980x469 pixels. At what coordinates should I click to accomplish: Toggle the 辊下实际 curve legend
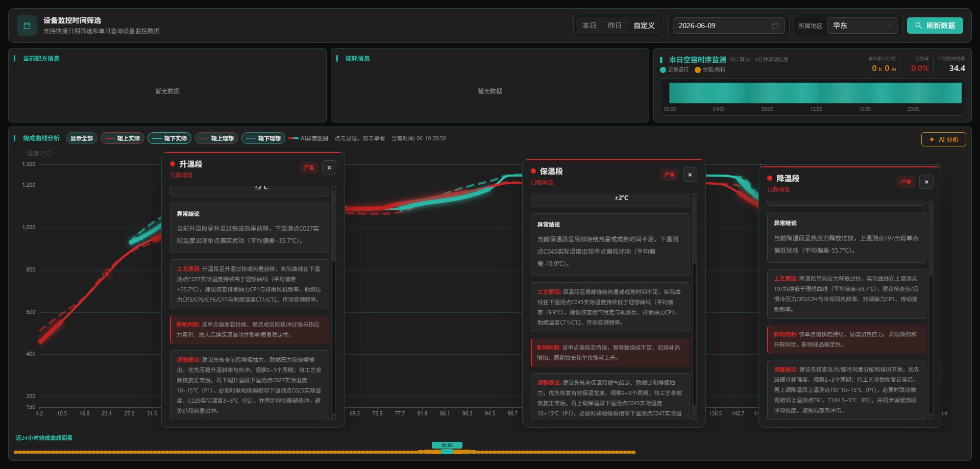click(x=169, y=138)
